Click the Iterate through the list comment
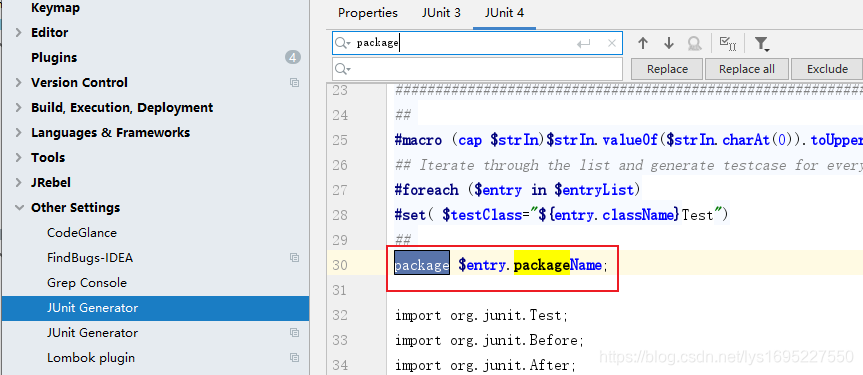The height and width of the screenshot is (375, 863). click(629, 165)
